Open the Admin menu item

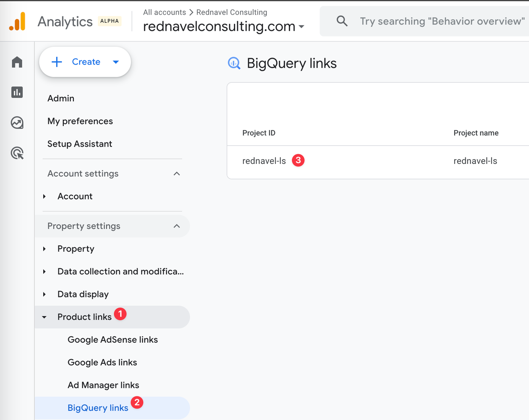point(61,98)
